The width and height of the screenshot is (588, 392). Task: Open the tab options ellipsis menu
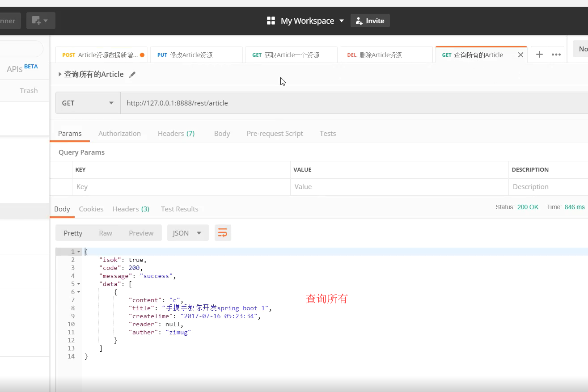[556, 55]
